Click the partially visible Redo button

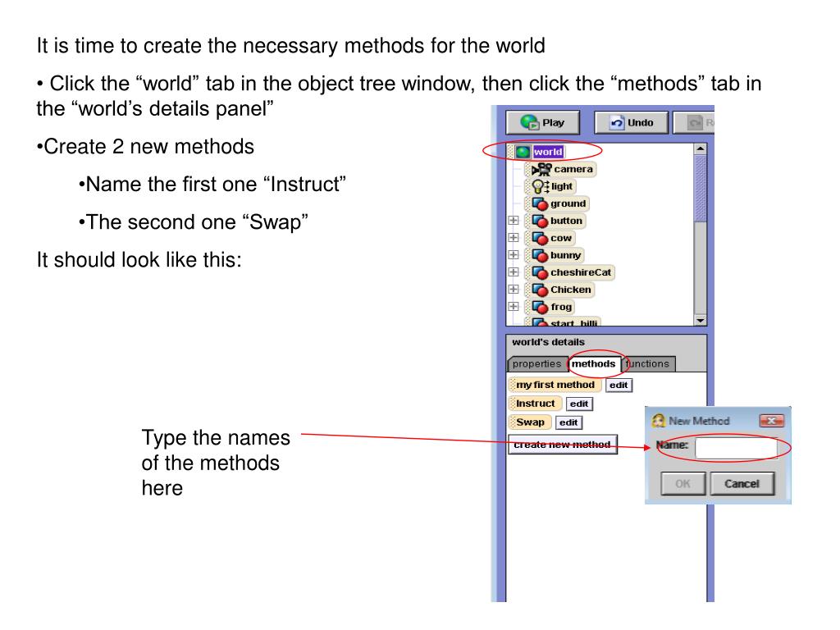click(694, 123)
